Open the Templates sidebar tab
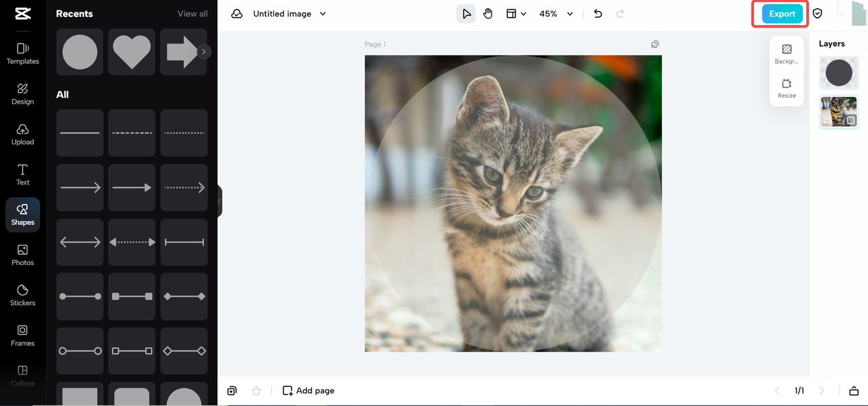 tap(22, 54)
